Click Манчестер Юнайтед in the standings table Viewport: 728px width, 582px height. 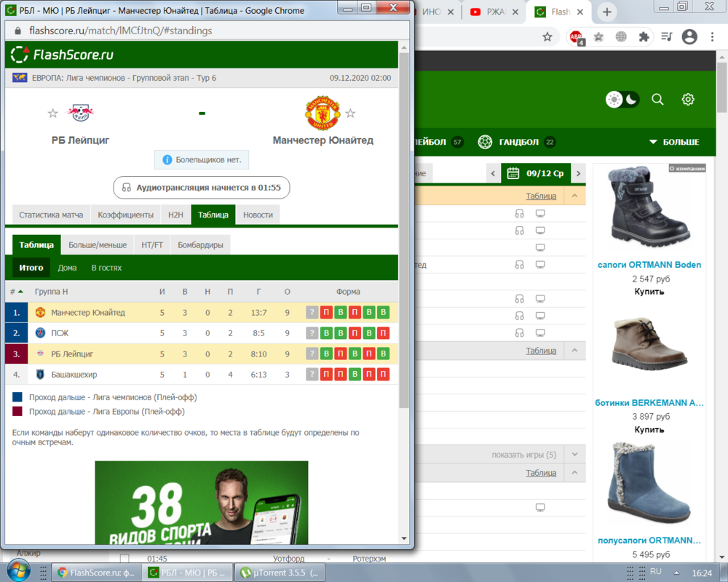(88, 312)
